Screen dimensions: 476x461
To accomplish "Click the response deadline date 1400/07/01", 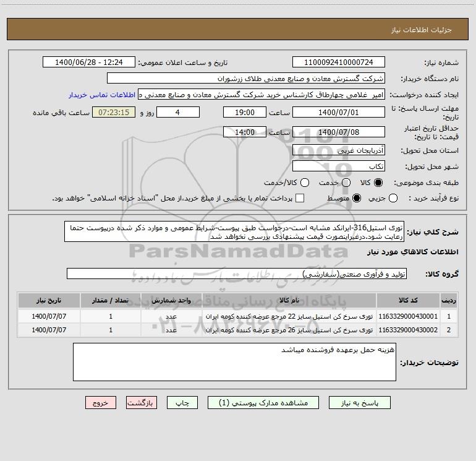I will 339,112.
